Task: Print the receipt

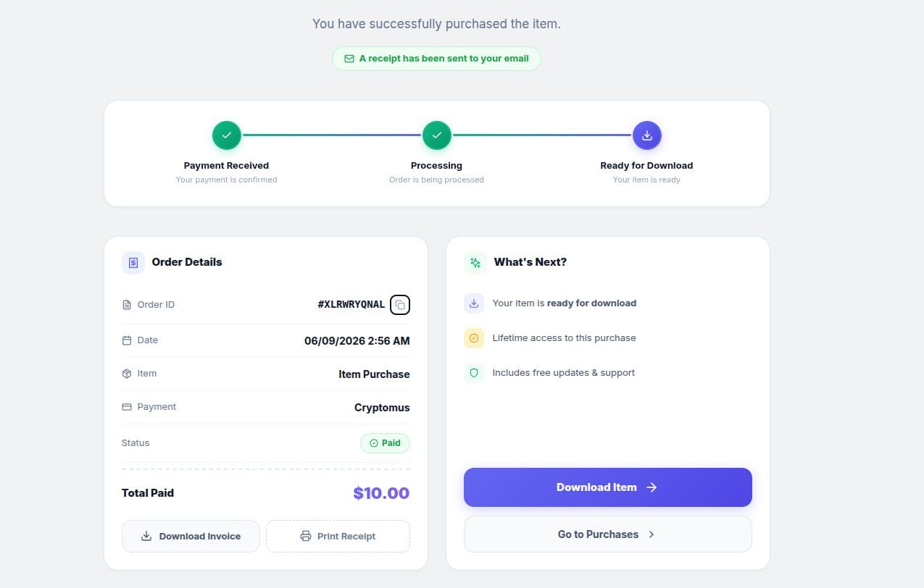Action: [x=338, y=537]
